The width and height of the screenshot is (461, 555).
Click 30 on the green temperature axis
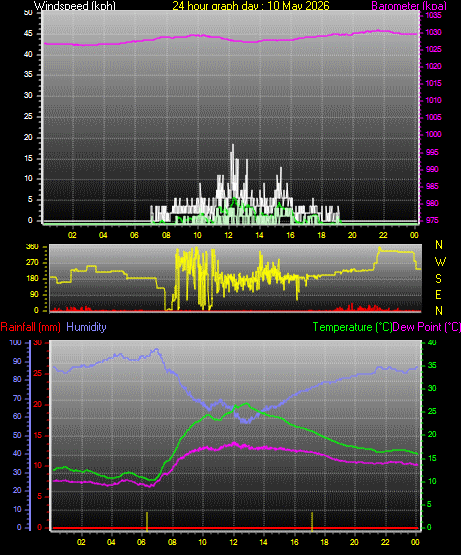[x=432, y=388]
